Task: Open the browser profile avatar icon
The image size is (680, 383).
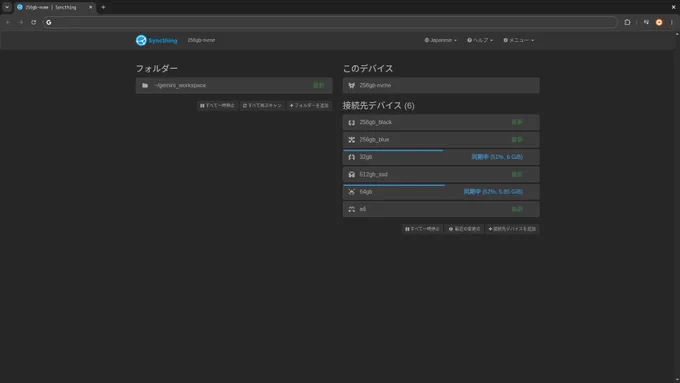Action: [659, 22]
